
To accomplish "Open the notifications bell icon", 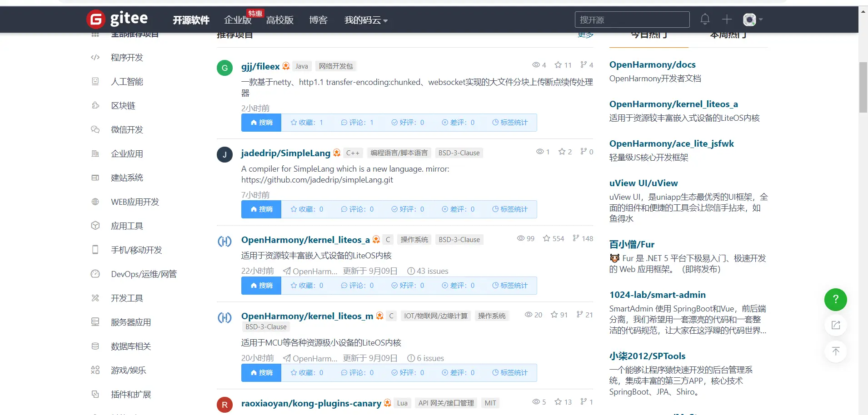I will (x=705, y=19).
